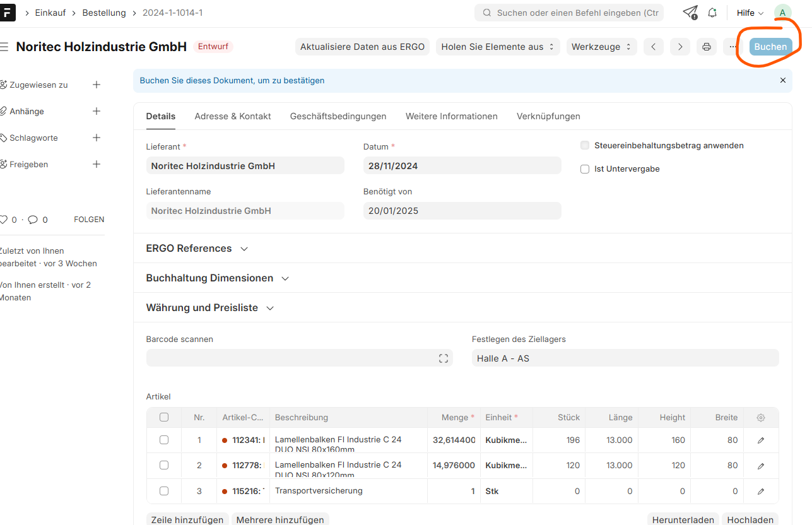Screen dimensions: 812x525
Task: Click the Buchen button
Action: 770,47
